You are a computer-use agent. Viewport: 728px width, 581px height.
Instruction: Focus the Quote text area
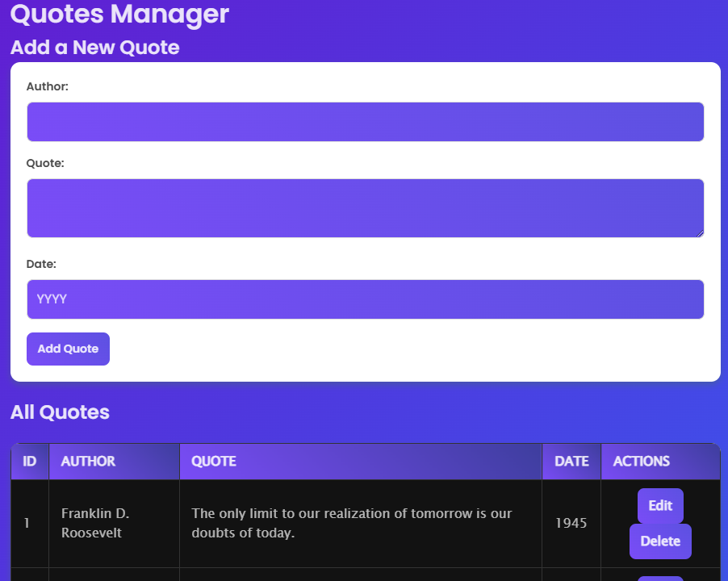click(x=366, y=208)
